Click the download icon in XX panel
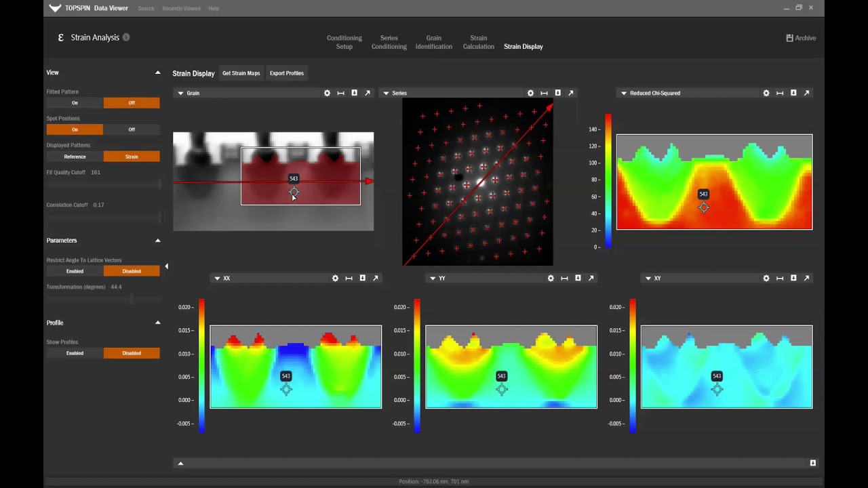This screenshot has height=488, width=868. tap(362, 278)
